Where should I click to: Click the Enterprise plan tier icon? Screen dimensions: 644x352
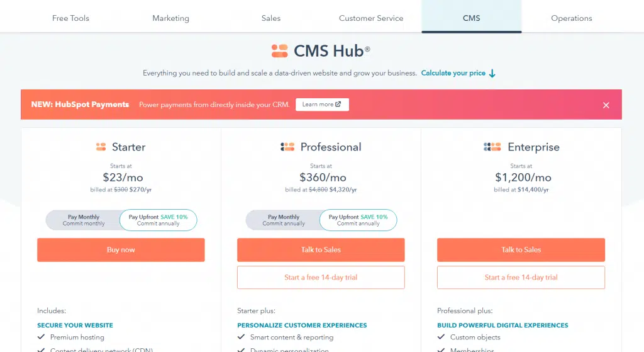point(492,147)
